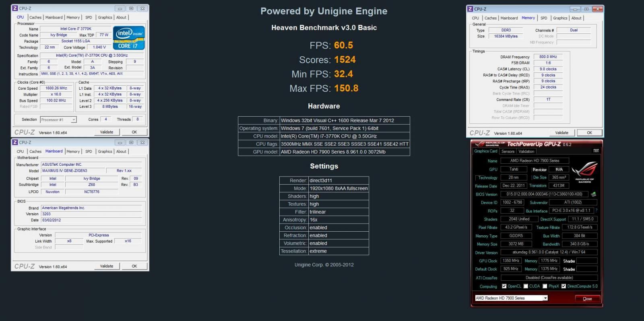644x321 pixels.
Task: Click Validate in the Memory window
Action: click(x=562, y=133)
